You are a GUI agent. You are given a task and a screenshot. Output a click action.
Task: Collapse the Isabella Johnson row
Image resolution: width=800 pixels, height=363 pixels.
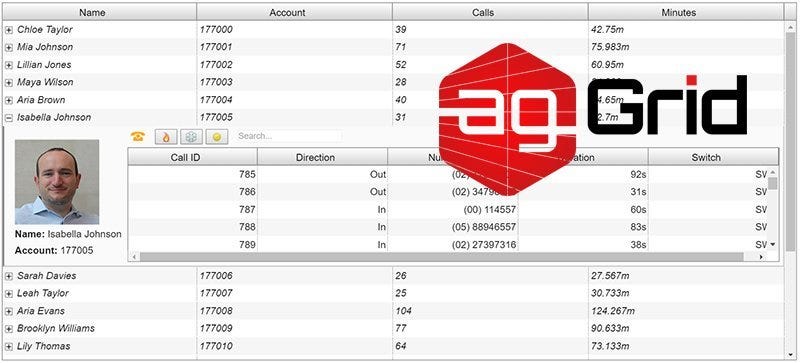click(x=9, y=118)
